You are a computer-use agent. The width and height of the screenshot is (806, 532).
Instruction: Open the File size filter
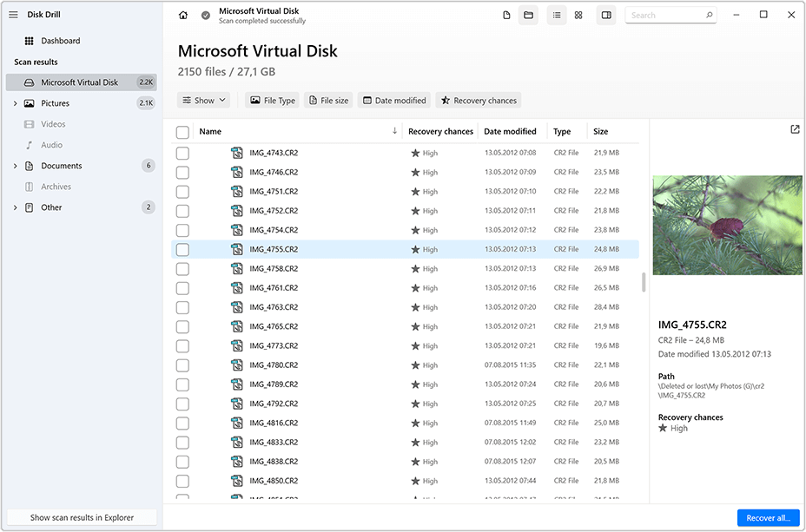pos(328,100)
